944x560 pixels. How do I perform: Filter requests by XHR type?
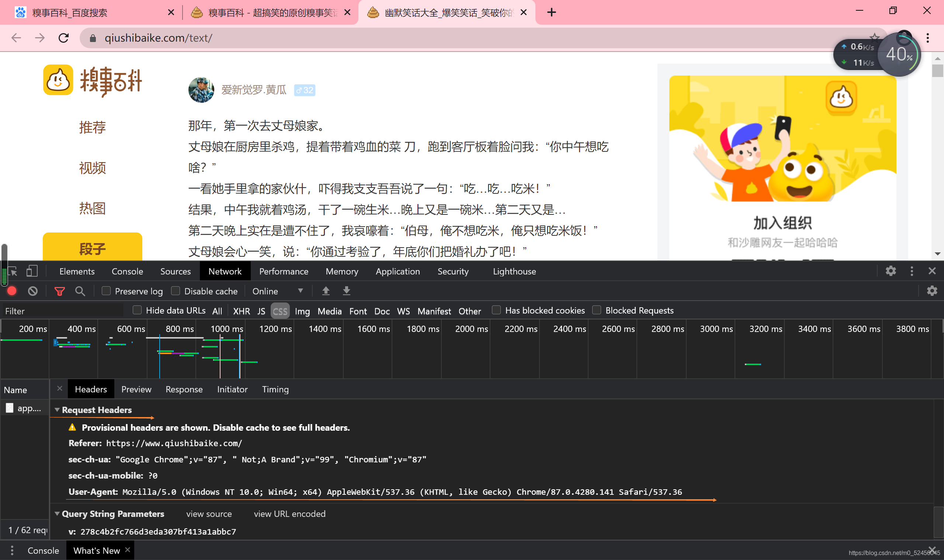(241, 311)
